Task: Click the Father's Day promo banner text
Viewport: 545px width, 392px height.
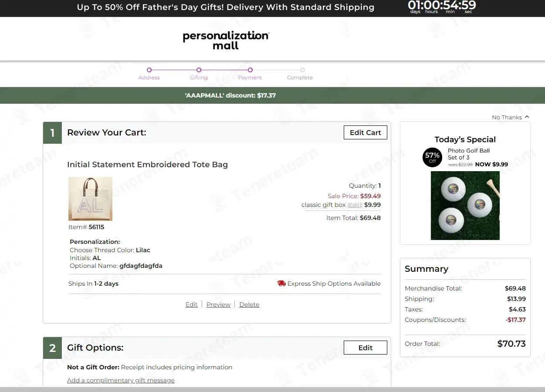Action: [226, 7]
